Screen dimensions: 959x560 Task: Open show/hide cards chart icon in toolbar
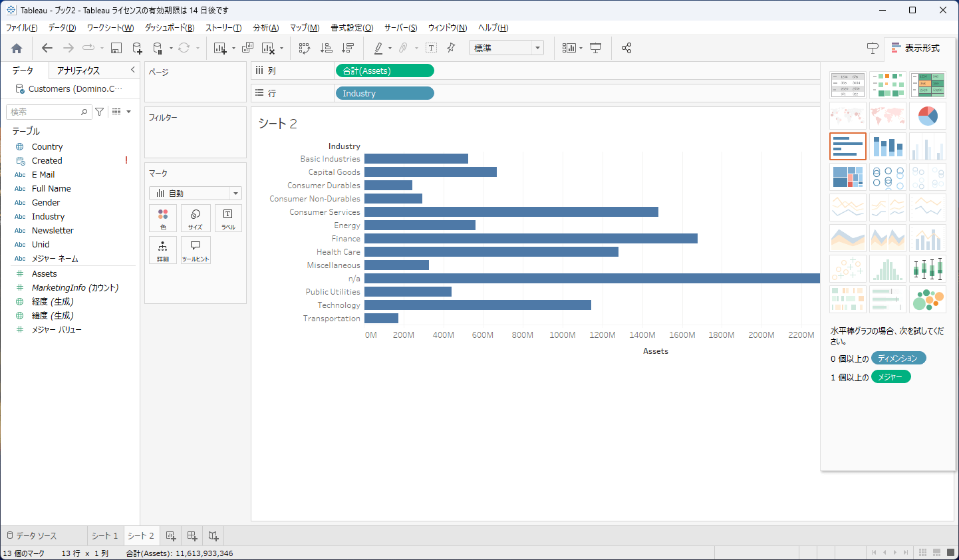569,48
